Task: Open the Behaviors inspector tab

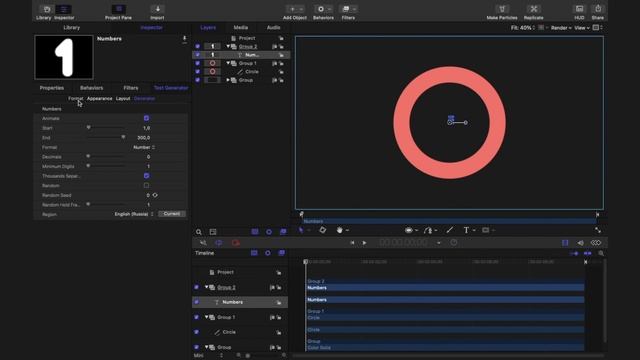Action: point(91,88)
